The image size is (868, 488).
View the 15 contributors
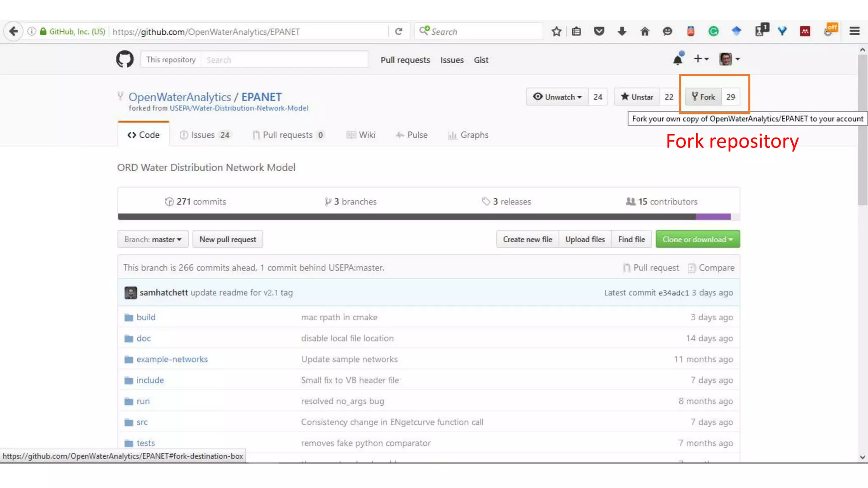pos(662,202)
